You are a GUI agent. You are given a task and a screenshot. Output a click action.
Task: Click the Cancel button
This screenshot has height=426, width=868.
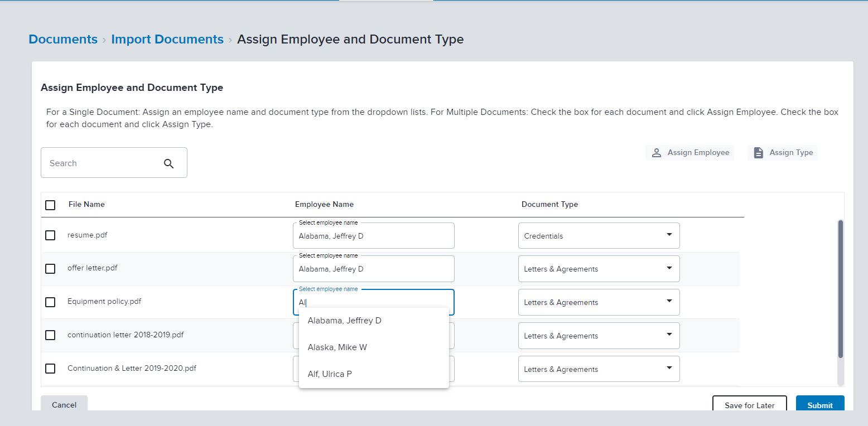(x=64, y=404)
